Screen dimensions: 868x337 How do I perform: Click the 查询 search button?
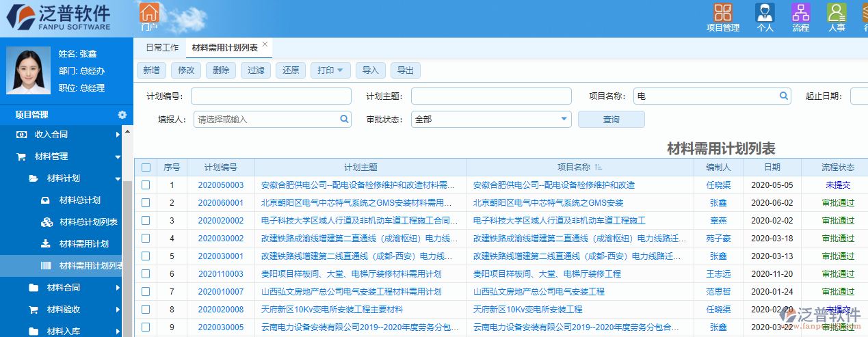(x=611, y=120)
